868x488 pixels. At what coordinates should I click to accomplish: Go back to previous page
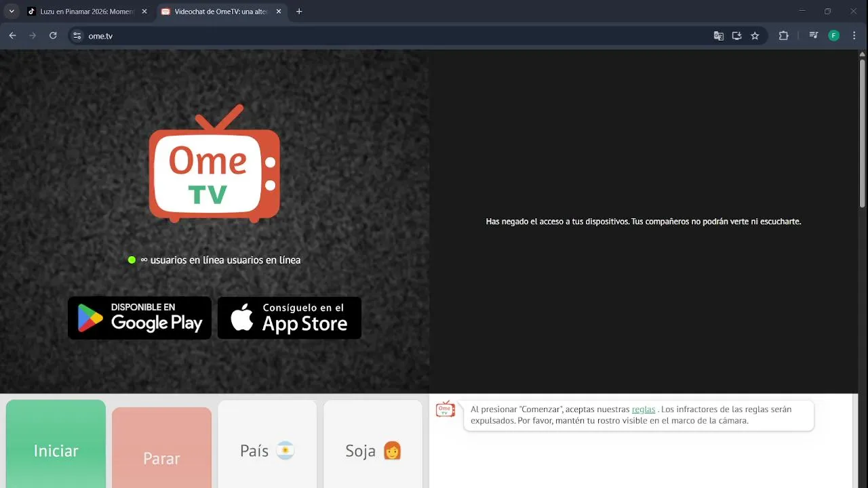[x=13, y=36]
